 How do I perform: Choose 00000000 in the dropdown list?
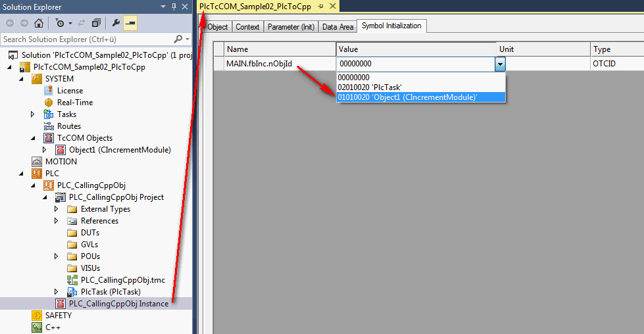coord(421,78)
